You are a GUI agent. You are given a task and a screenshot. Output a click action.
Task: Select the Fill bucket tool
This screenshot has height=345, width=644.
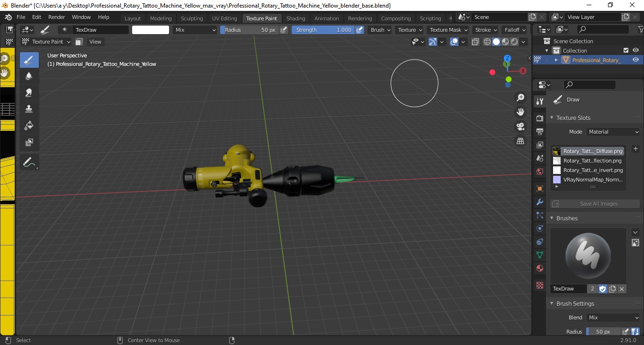point(29,126)
